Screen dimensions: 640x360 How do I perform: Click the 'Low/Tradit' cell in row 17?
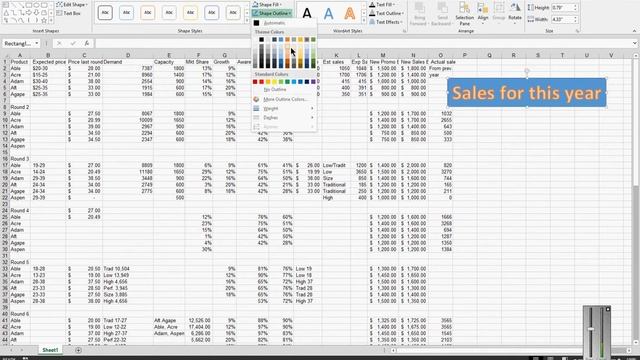click(336, 165)
